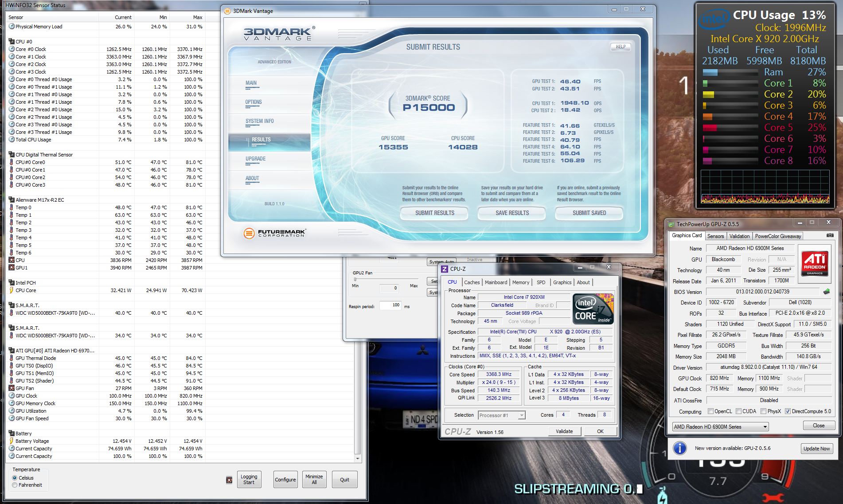Image resolution: width=843 pixels, height=504 pixels.
Task: Click the Submit Saved button
Action: (x=589, y=213)
